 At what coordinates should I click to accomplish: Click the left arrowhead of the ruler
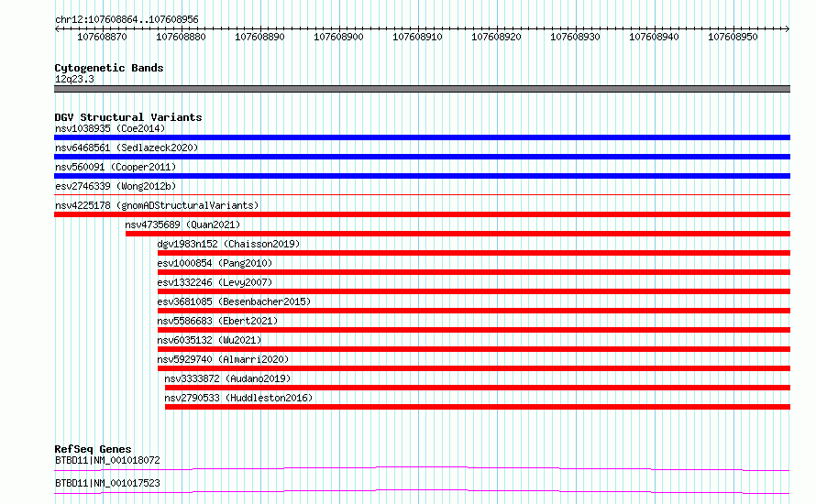click(x=57, y=29)
